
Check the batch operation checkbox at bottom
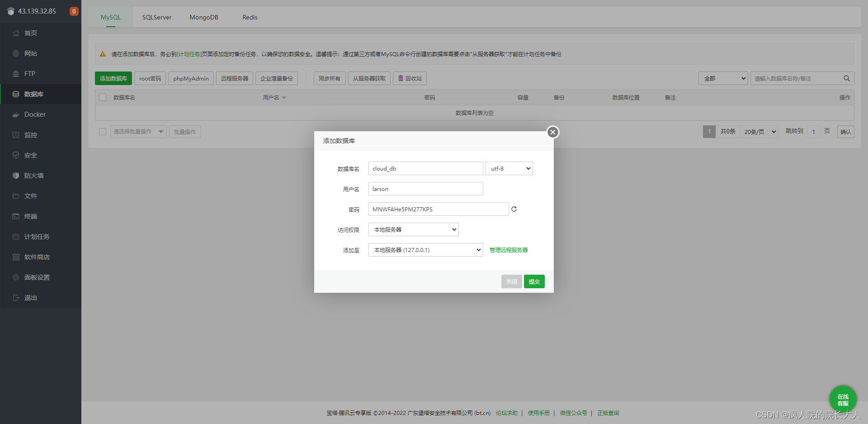pyautogui.click(x=102, y=131)
